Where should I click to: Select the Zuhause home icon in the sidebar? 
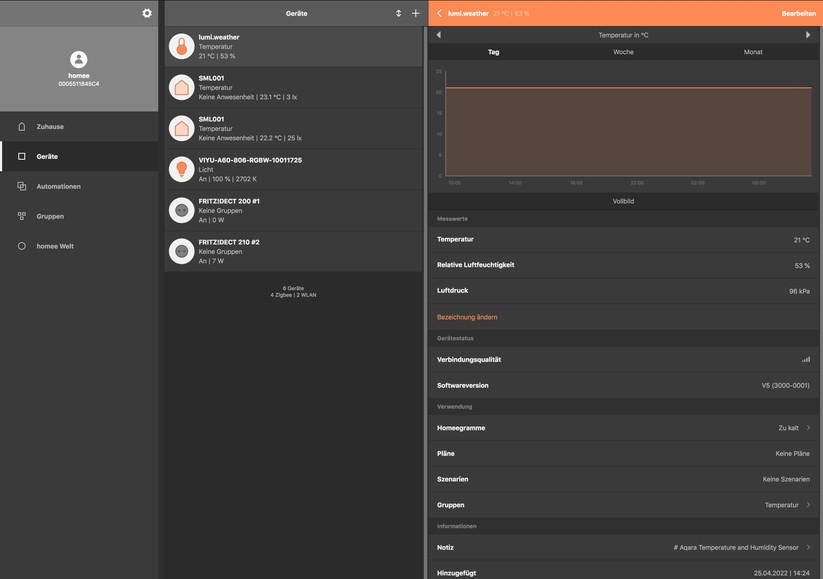click(x=22, y=125)
